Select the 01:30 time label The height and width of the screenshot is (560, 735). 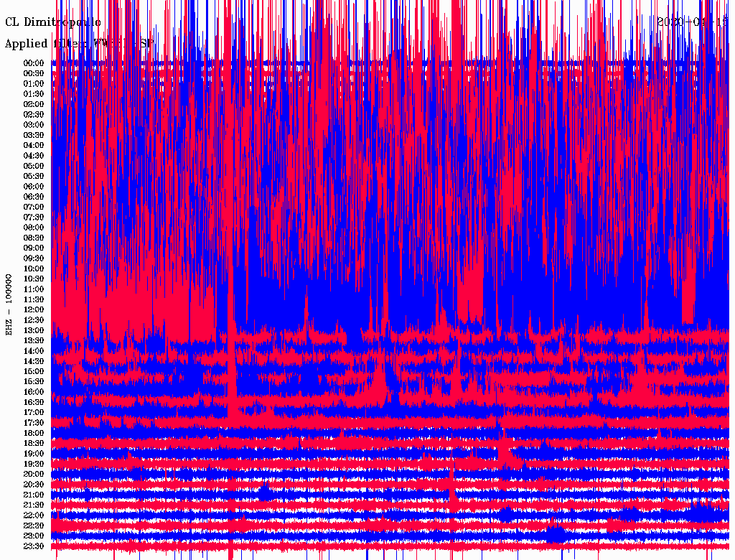[x=34, y=94]
